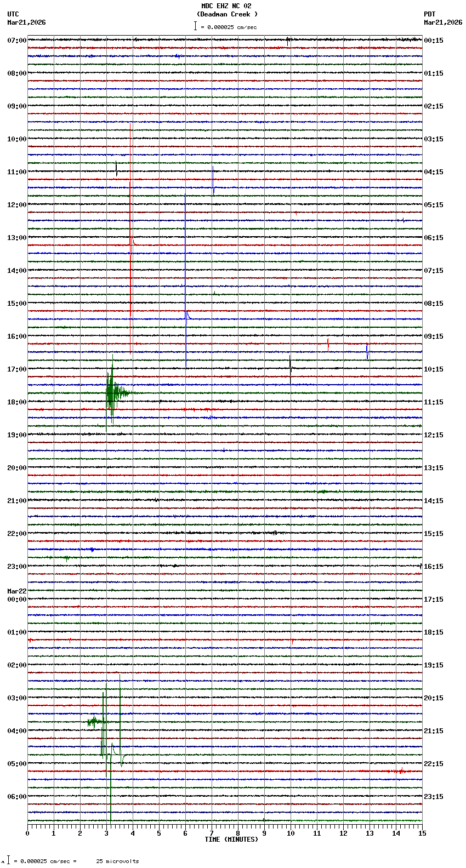The width and height of the screenshot is (466, 868).
Task: Click the '11:00' UTC time label
Action: click(17, 172)
